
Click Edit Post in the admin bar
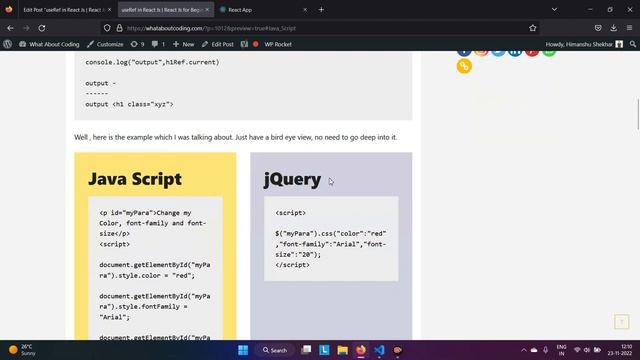point(218,44)
